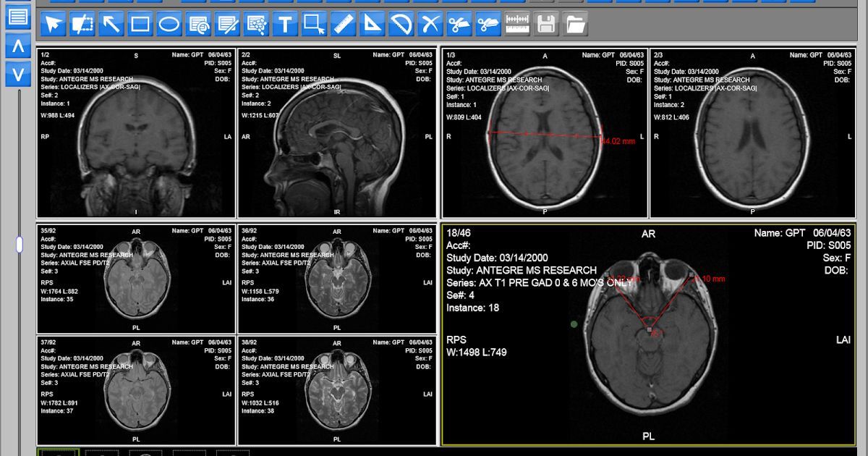Select the ruler distance measurement tool

pos(343,25)
